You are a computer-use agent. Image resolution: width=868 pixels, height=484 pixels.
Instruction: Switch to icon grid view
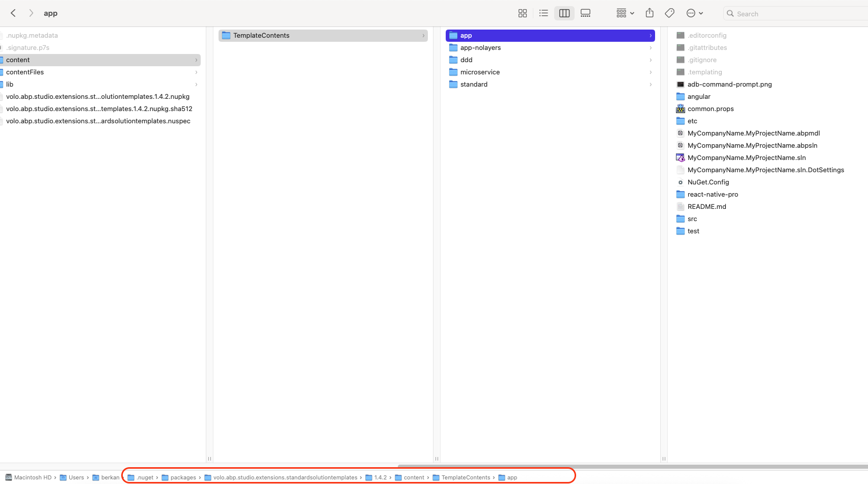[522, 13]
